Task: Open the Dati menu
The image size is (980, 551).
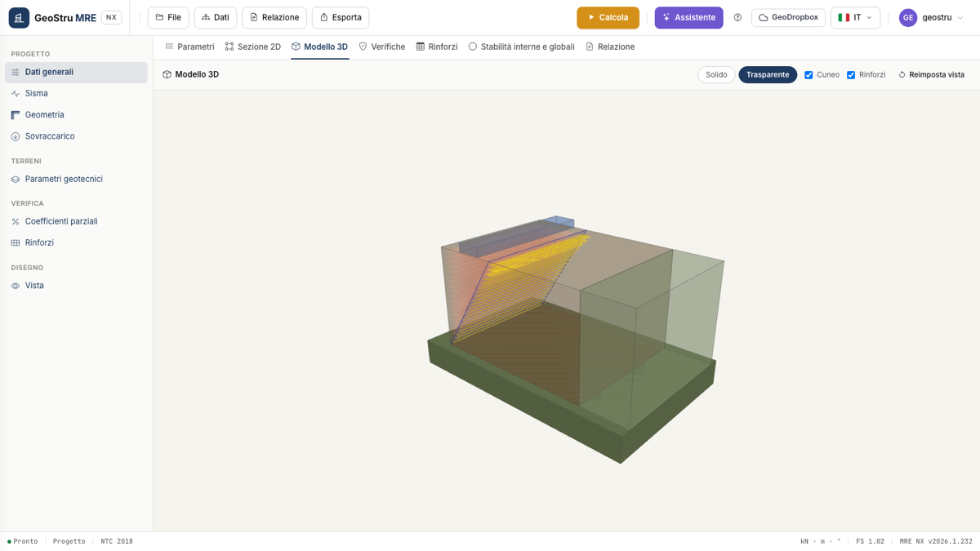Action: click(x=216, y=17)
